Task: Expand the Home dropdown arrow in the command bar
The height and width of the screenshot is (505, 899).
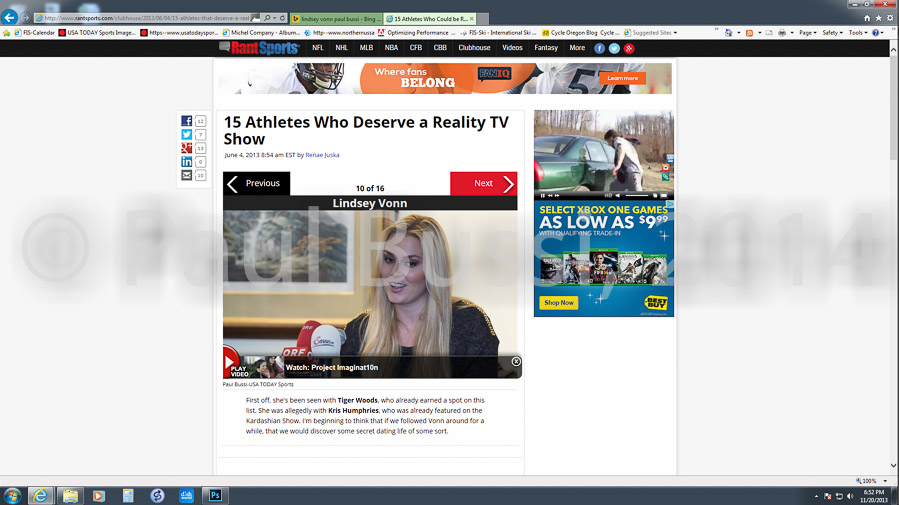Action: [x=738, y=33]
